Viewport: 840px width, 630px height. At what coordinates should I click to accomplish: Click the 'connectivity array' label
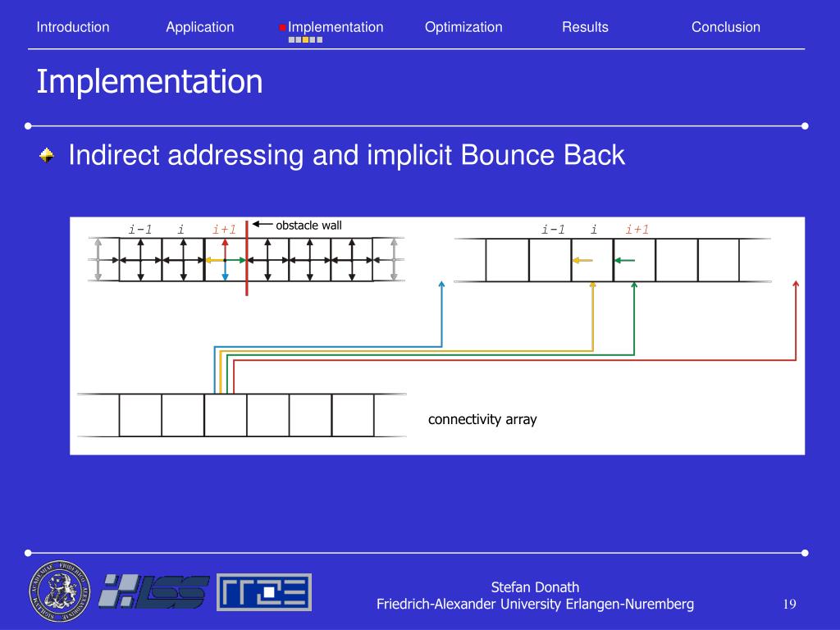tap(482, 419)
